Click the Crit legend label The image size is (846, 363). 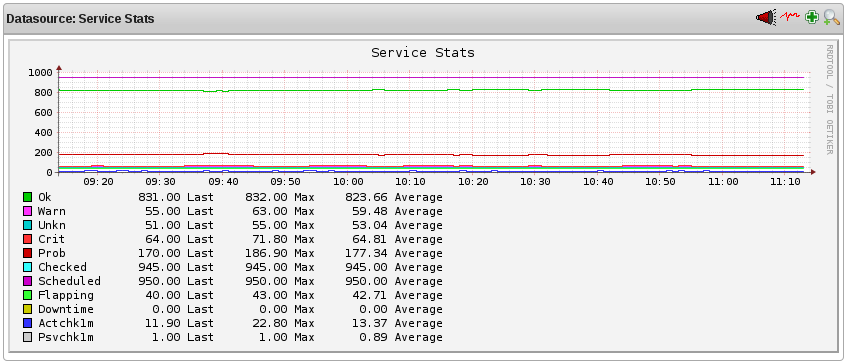tap(51, 239)
